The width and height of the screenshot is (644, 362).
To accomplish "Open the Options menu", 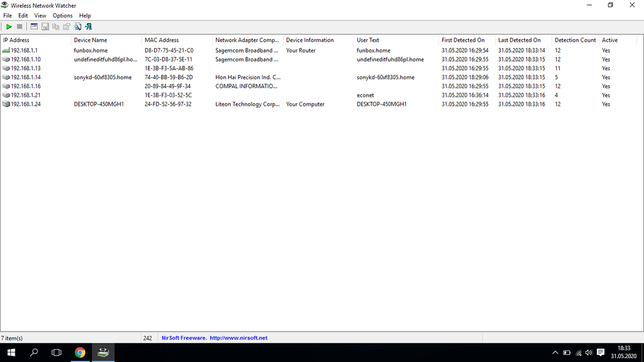I will click(x=63, y=15).
